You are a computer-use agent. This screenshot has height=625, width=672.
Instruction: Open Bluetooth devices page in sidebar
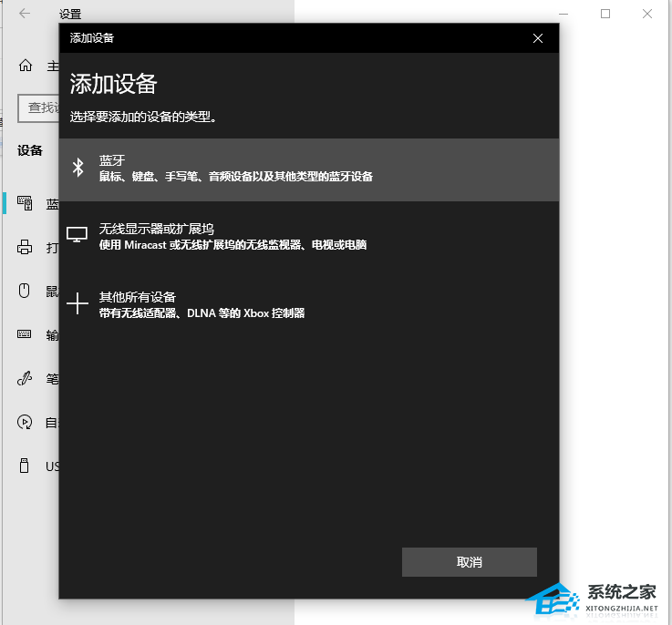tap(27, 204)
